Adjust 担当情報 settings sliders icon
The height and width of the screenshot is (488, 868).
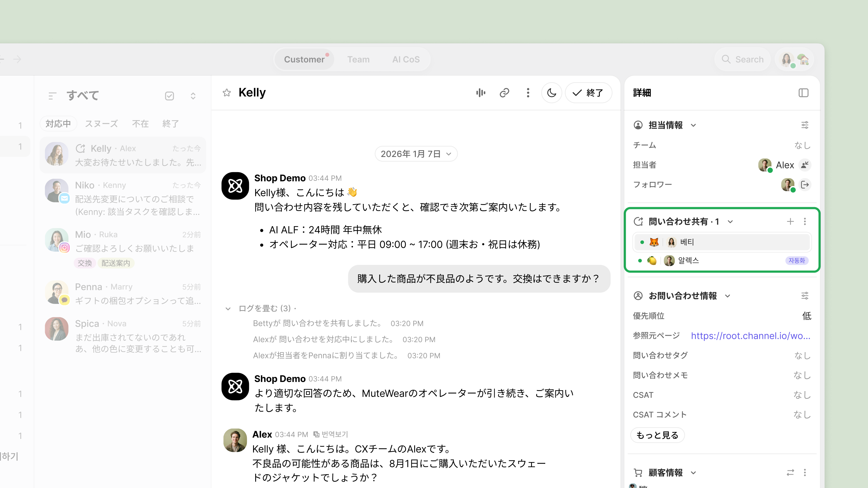[805, 125]
